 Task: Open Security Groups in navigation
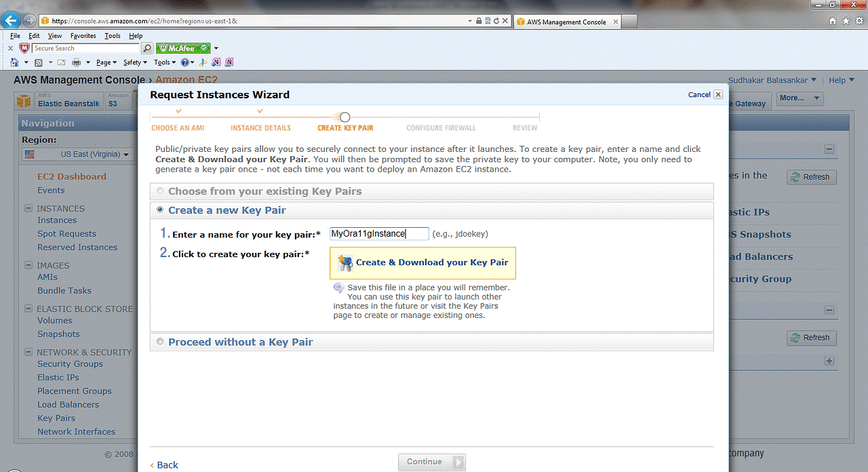[70, 363]
